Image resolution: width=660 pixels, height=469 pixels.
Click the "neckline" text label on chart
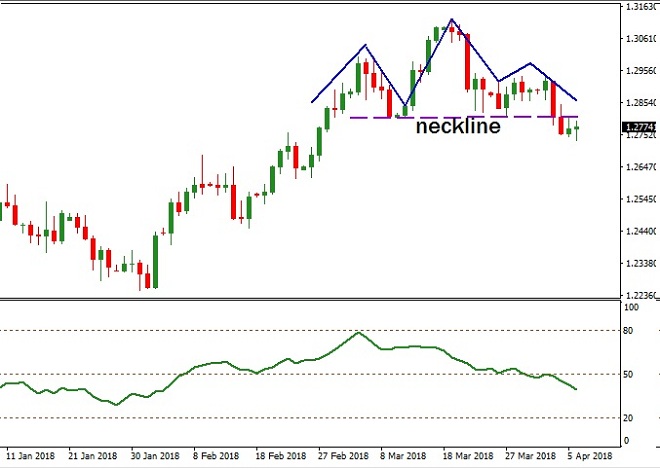[458, 126]
